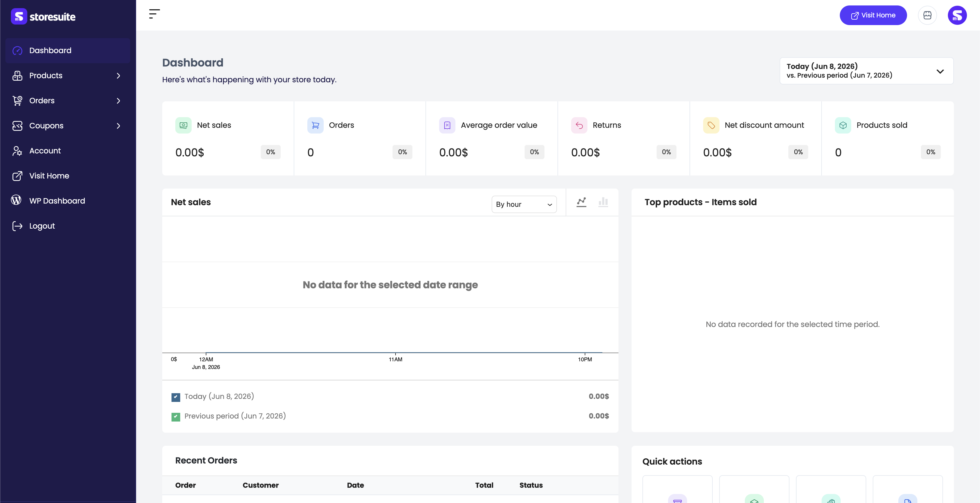The image size is (980, 503).
Task: Open the Account menu item
Action: 68,151
